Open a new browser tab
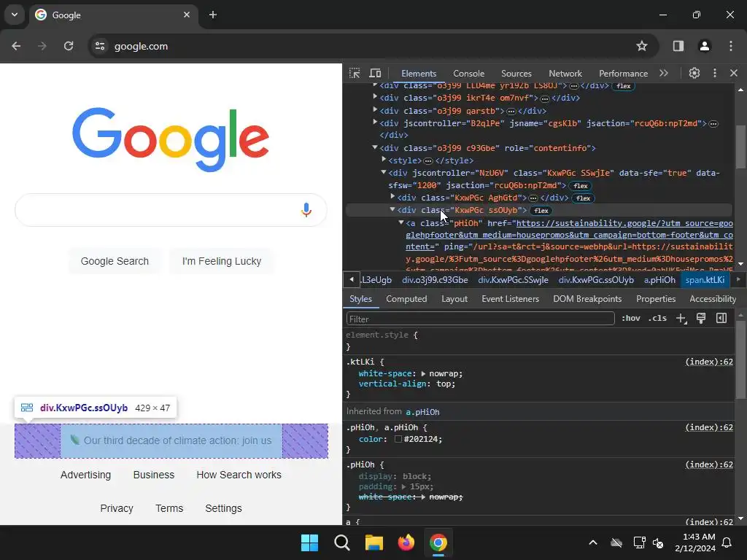 coord(213,15)
